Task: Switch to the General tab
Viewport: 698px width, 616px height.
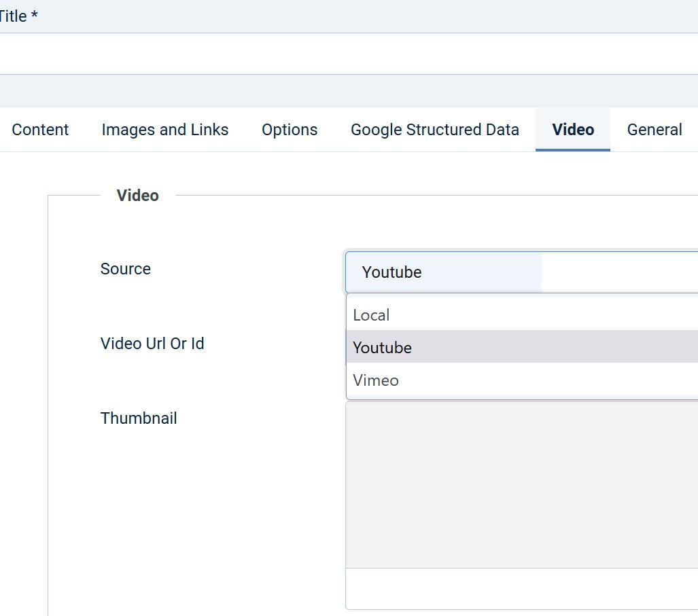Action: pyautogui.click(x=654, y=130)
